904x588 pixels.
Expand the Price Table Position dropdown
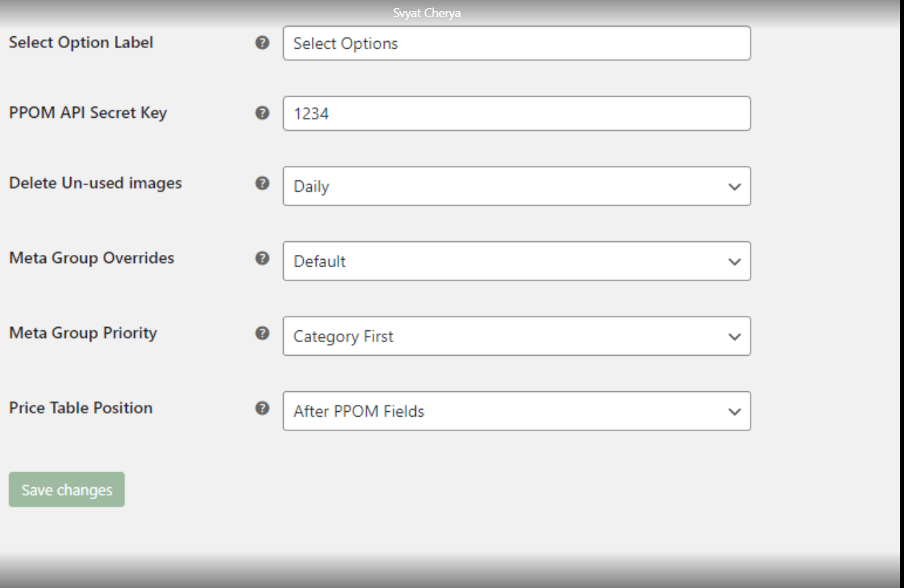516,412
